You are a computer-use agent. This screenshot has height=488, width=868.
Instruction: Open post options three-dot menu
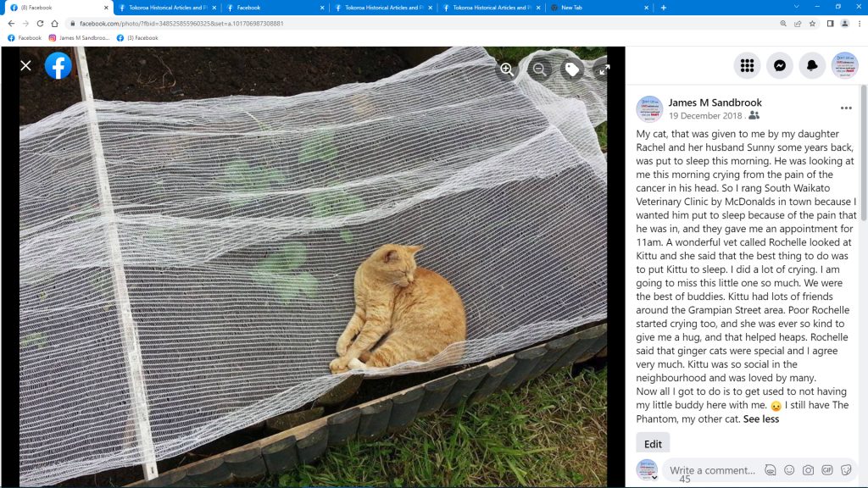[x=846, y=108]
